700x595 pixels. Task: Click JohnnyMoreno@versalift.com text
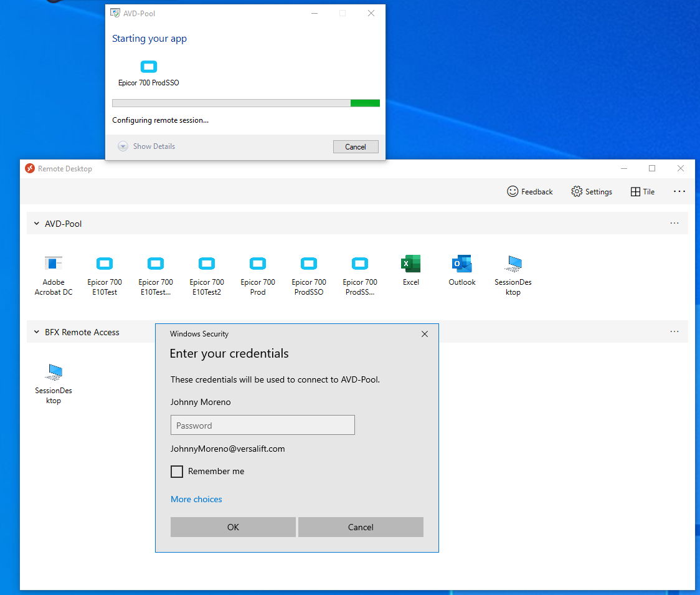(x=228, y=449)
